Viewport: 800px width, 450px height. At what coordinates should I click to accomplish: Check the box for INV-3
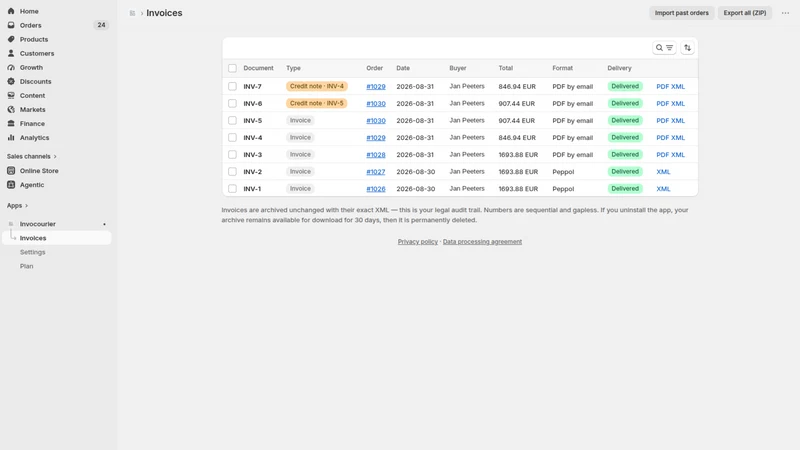(x=232, y=155)
